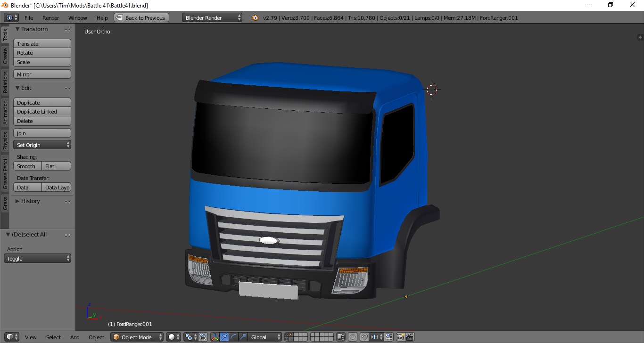Open the viewport View menu
The width and height of the screenshot is (644, 343).
point(31,337)
